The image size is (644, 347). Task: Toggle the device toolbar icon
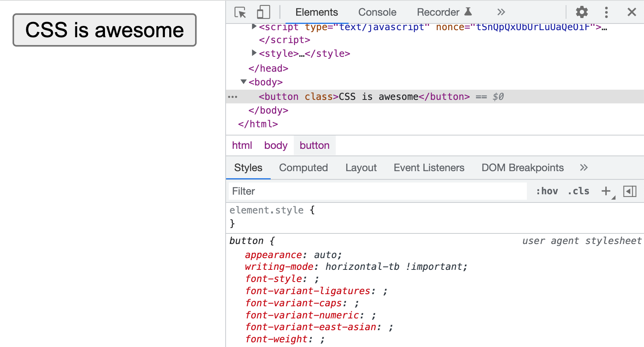click(263, 13)
